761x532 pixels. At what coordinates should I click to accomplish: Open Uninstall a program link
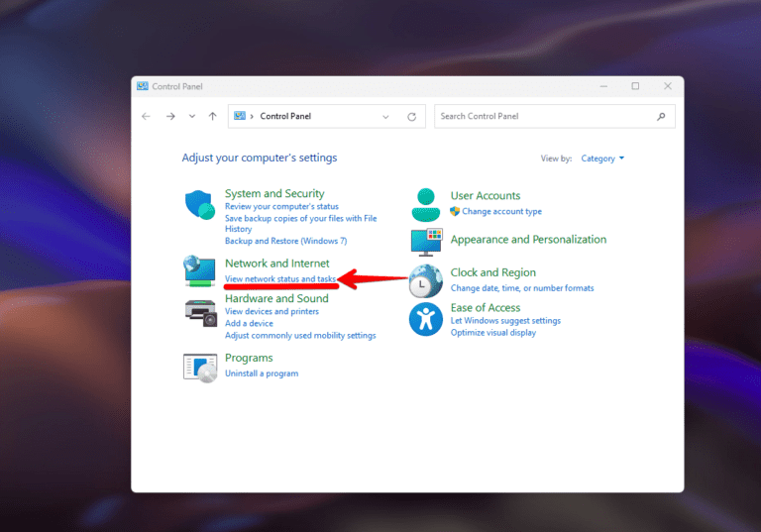tap(262, 373)
